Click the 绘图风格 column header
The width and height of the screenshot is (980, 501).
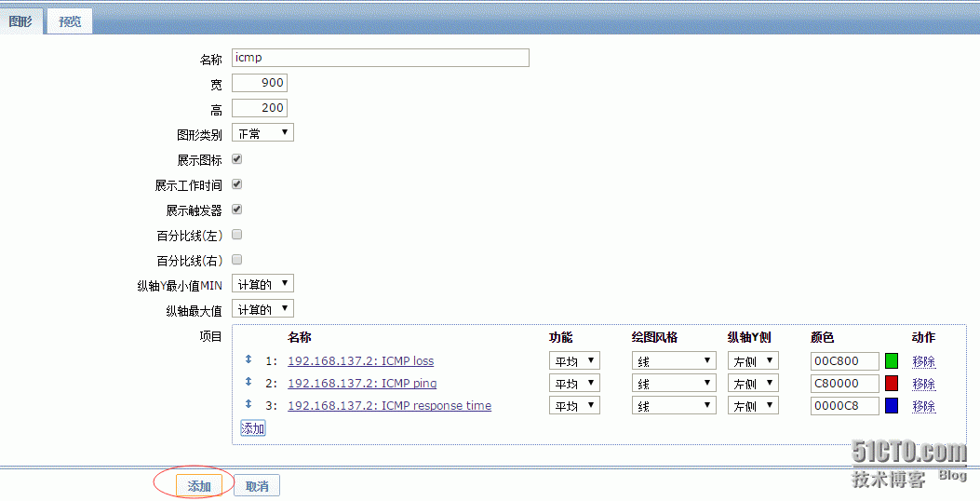coord(654,337)
